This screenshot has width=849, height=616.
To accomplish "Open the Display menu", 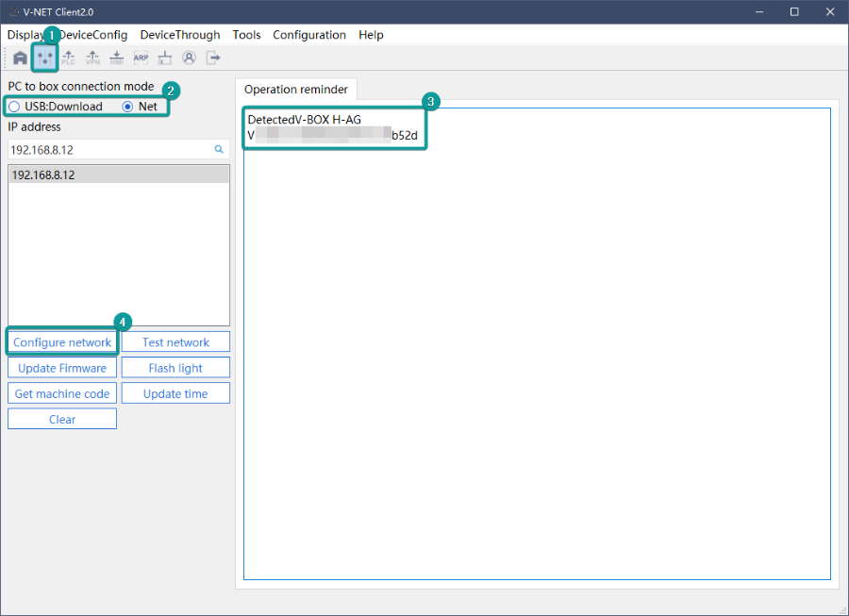I will click(25, 35).
